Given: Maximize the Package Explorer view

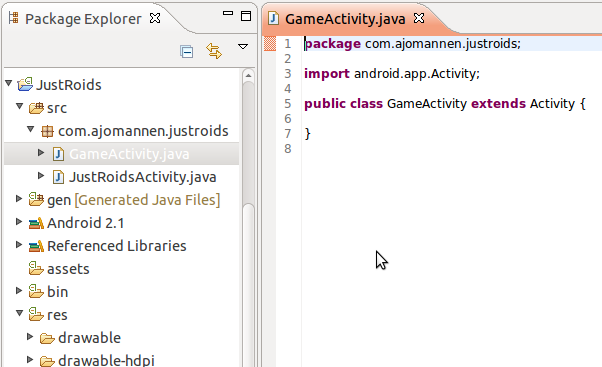Looking at the screenshot, I should click(x=246, y=16).
